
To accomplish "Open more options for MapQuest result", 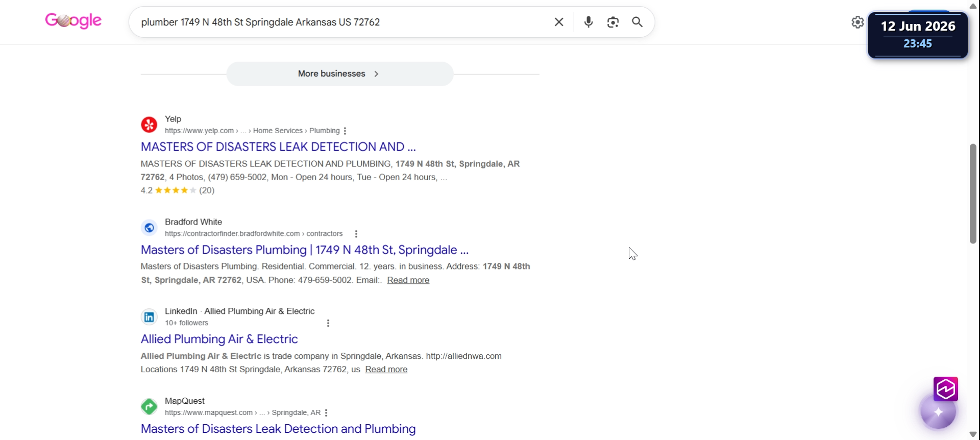I will 326,413.
